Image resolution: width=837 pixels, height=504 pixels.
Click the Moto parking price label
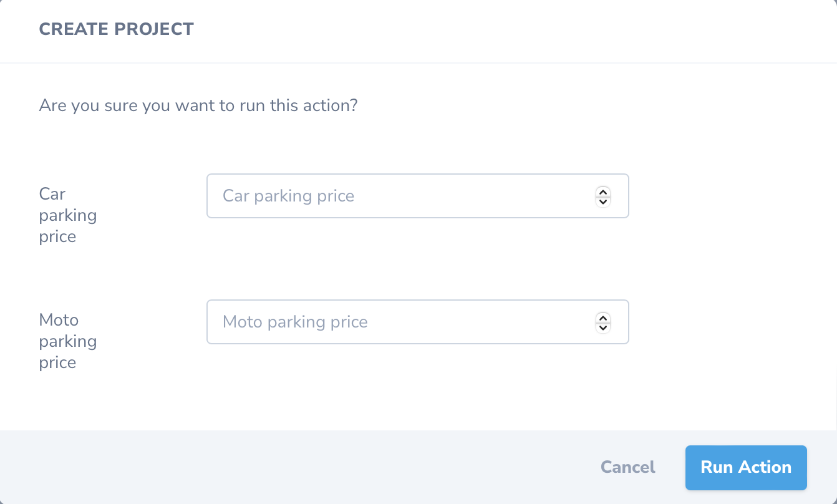tap(67, 341)
